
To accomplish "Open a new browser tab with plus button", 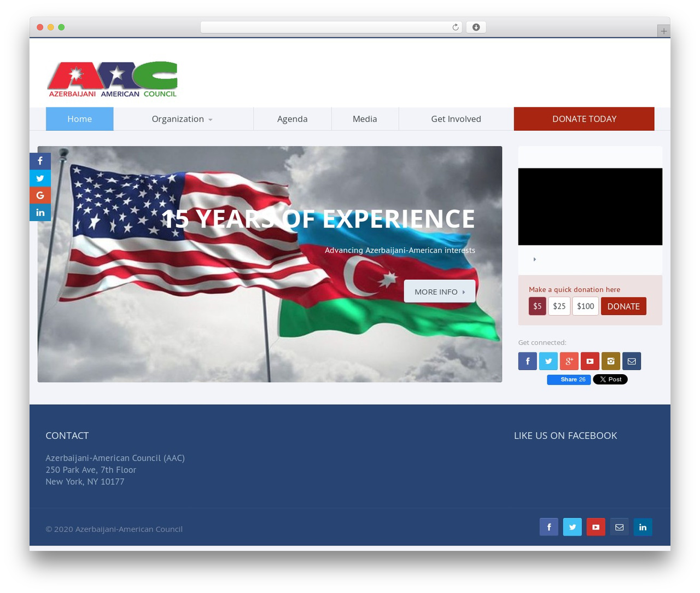I will coord(664,31).
